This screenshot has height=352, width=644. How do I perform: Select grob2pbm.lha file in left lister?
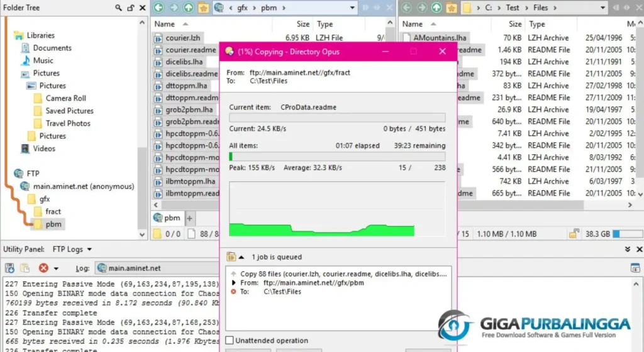[x=189, y=110]
